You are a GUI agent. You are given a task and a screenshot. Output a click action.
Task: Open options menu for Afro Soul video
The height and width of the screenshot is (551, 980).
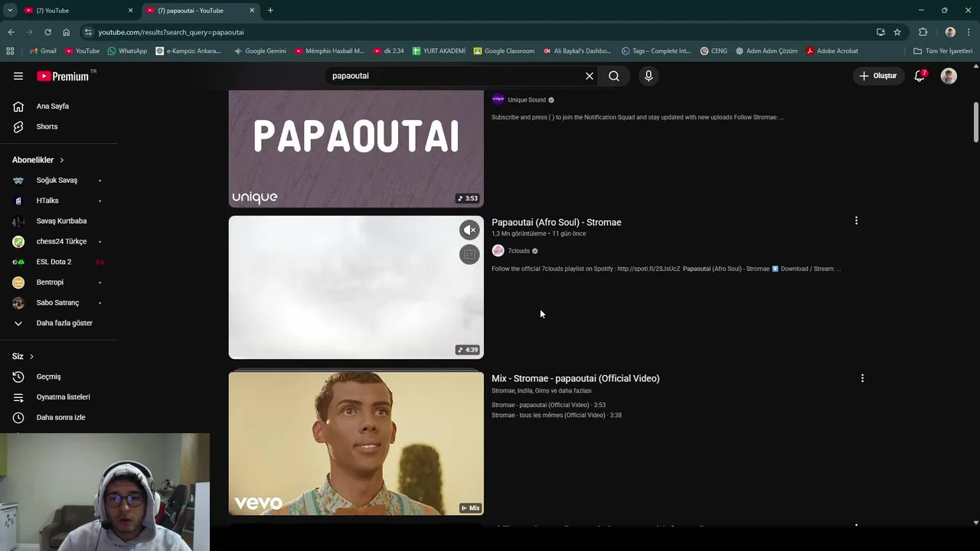(856, 220)
